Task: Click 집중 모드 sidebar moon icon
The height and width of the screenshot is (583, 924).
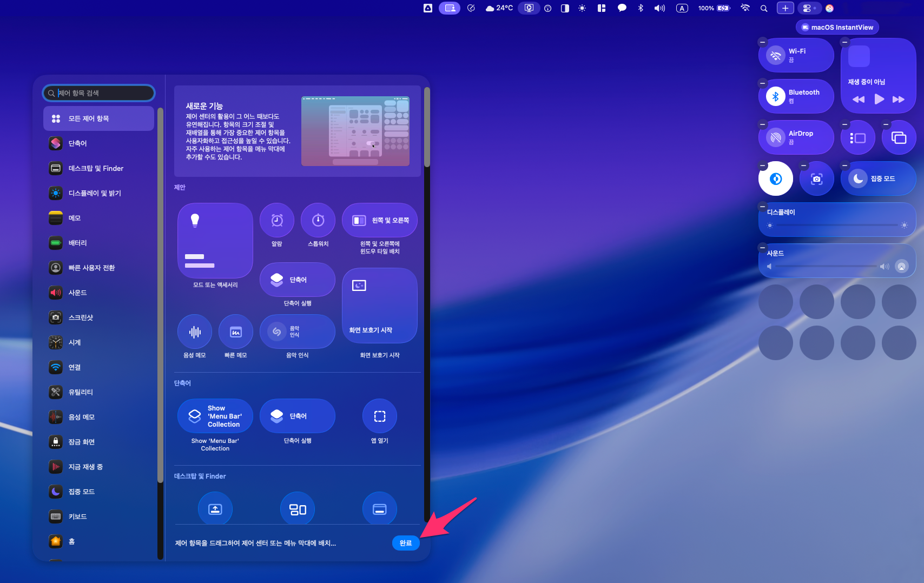Action: (56, 492)
